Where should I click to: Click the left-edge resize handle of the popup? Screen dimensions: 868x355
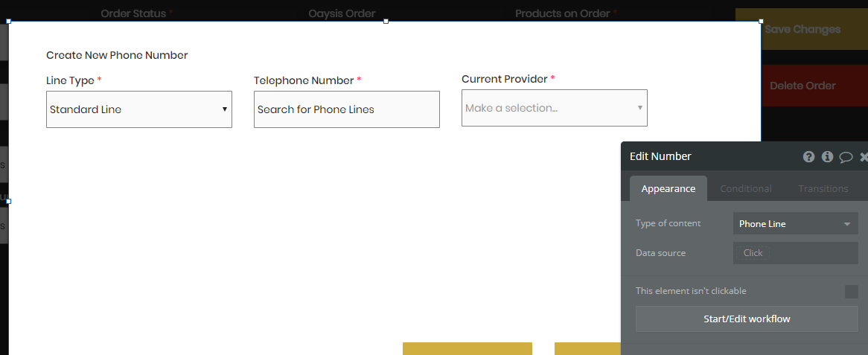[8, 201]
